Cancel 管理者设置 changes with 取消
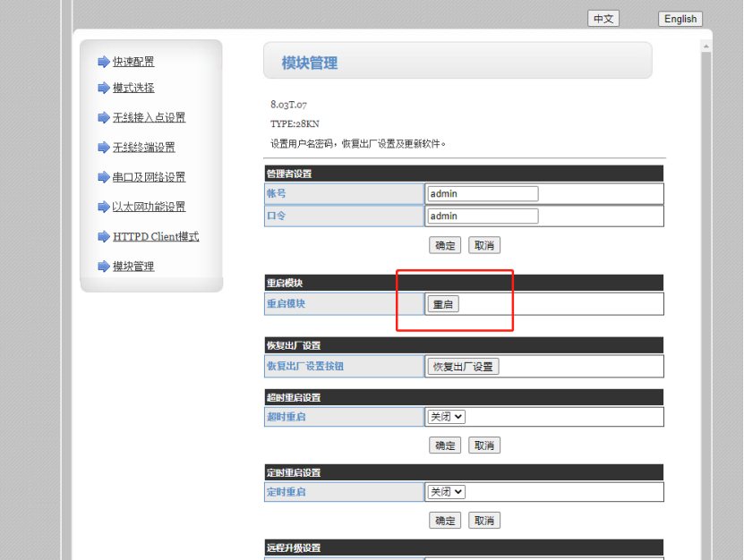 coord(483,245)
